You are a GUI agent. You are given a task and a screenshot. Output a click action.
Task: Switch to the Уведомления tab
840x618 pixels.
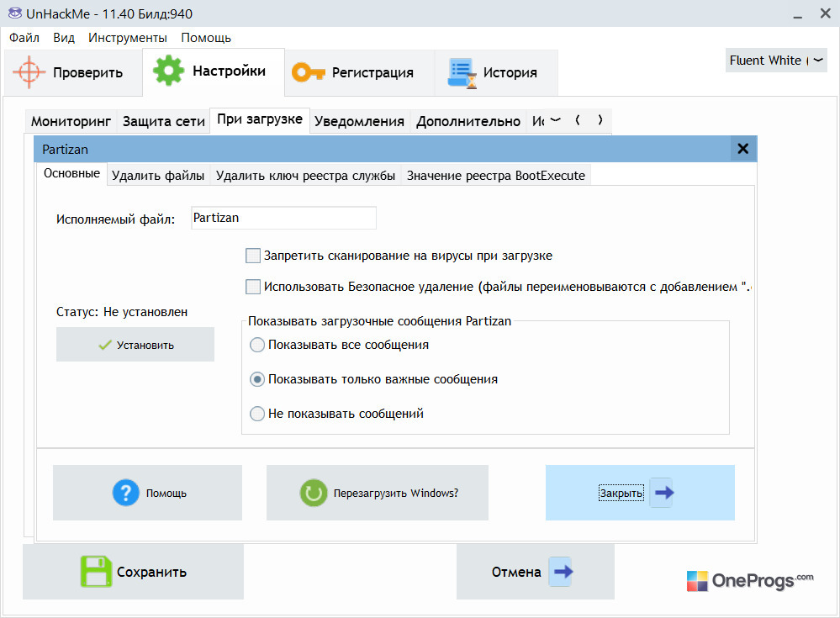tap(359, 121)
